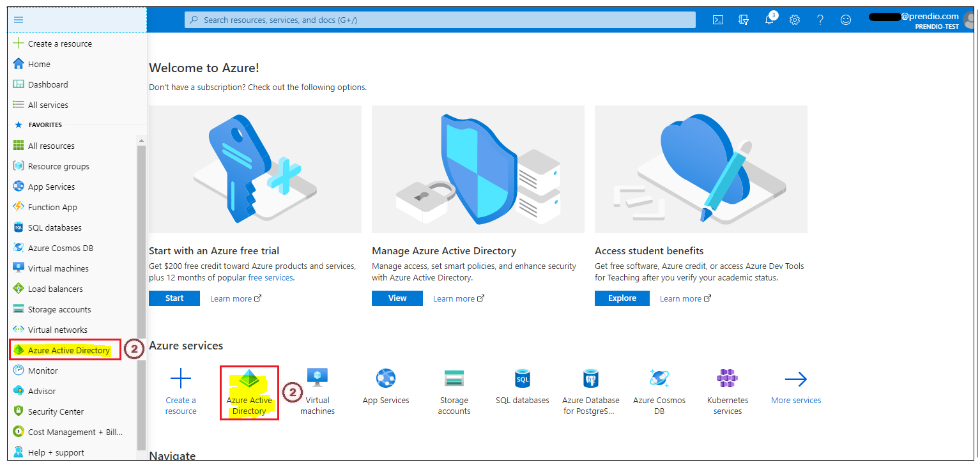The height and width of the screenshot is (467, 980).
Task: Select Resource groups in sidebar
Action: [58, 166]
